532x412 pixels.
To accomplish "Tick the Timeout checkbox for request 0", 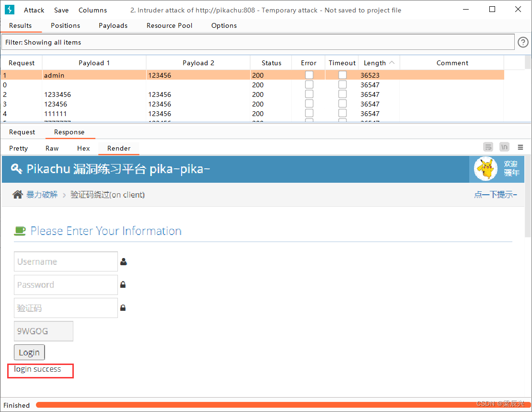I will click(342, 84).
